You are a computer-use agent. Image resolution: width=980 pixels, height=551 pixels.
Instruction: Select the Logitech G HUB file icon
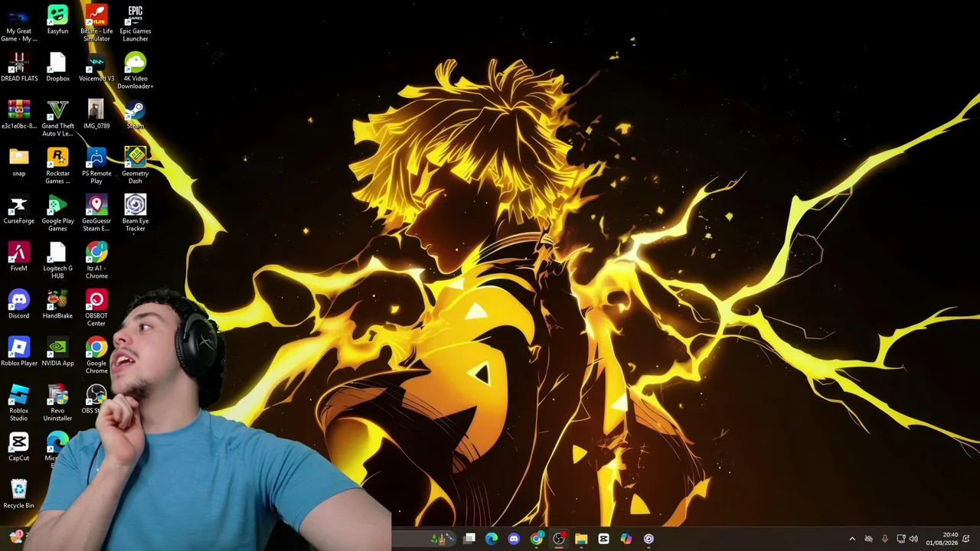point(57,260)
